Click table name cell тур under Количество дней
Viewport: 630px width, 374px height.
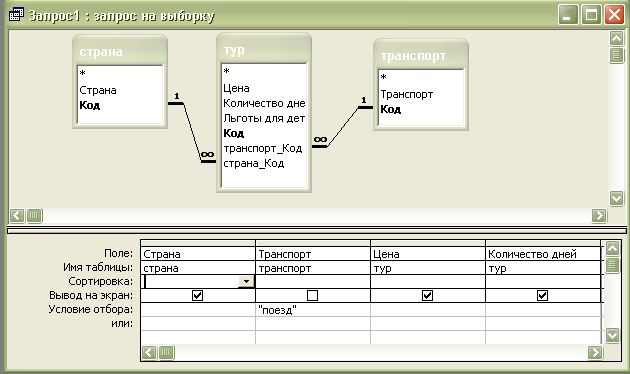point(543,268)
